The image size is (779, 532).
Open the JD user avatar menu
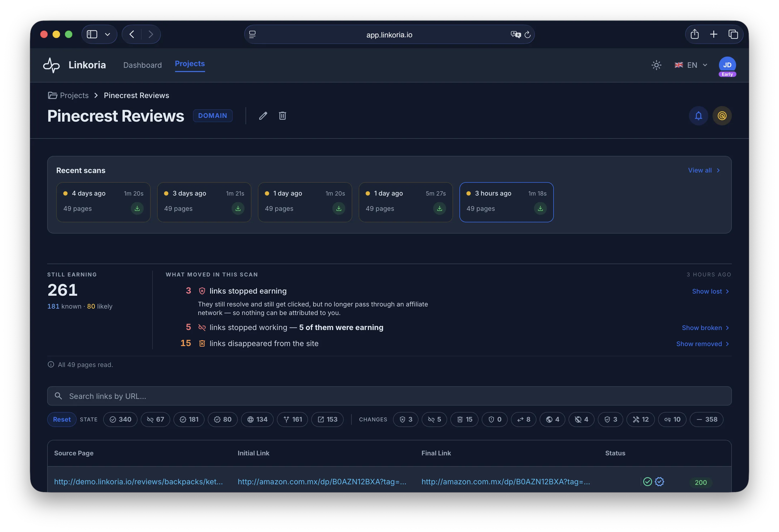[727, 65]
